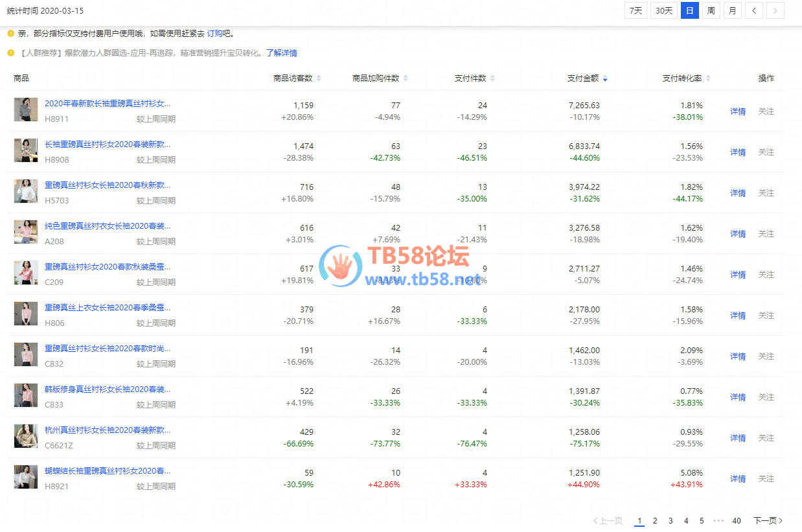Open 详情 for product H8908
802x532 pixels.
point(738,152)
